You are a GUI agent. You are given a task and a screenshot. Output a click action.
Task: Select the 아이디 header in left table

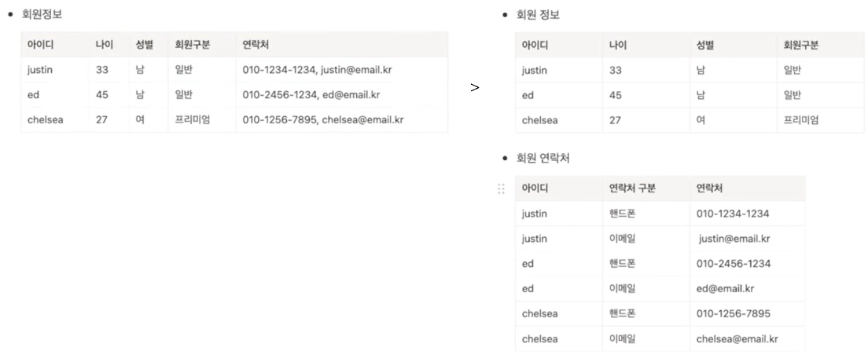(55, 45)
